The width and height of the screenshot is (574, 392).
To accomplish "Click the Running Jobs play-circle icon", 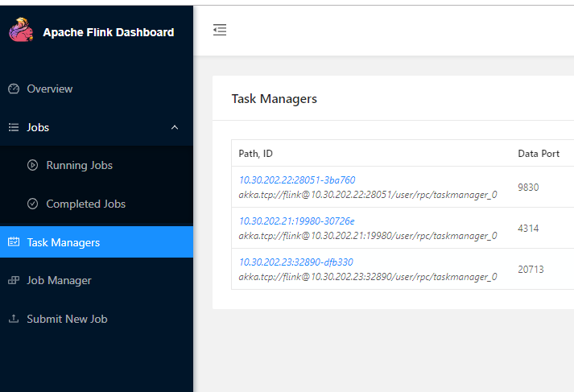I will tap(32, 166).
